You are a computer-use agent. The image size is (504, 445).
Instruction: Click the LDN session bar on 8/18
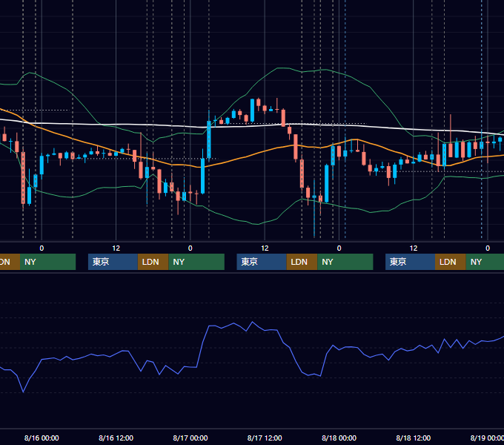click(x=451, y=262)
